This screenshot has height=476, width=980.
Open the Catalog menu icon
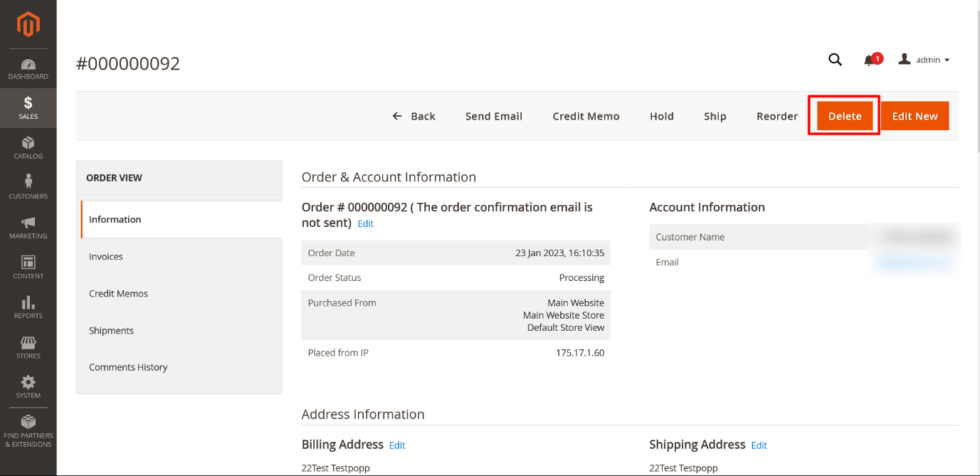pyautogui.click(x=28, y=146)
